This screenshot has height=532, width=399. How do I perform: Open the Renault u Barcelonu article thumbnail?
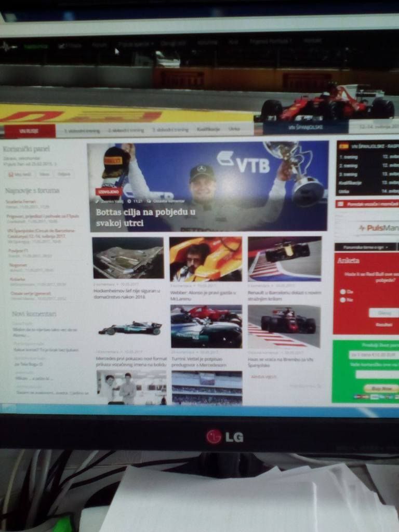tap(284, 259)
